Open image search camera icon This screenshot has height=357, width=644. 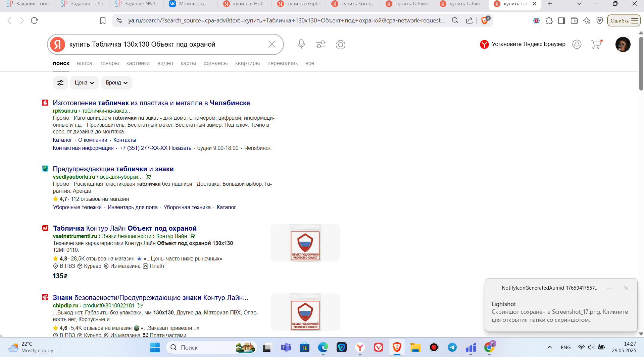(341, 44)
